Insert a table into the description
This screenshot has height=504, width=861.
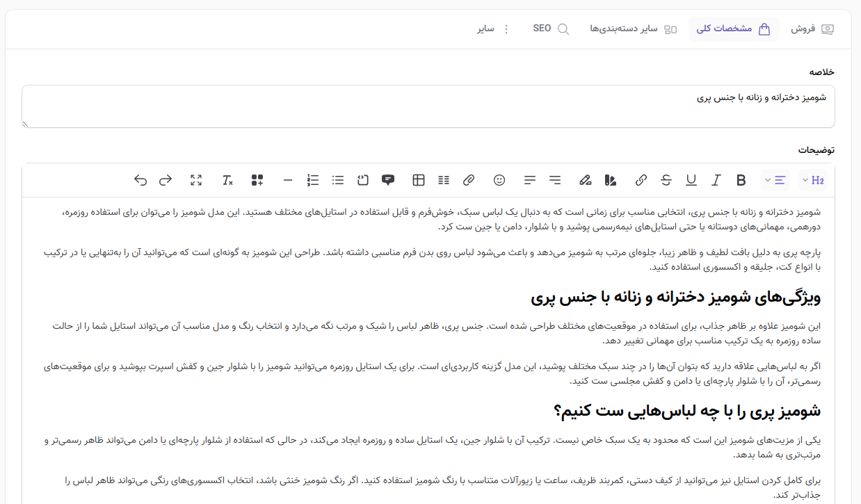419,180
